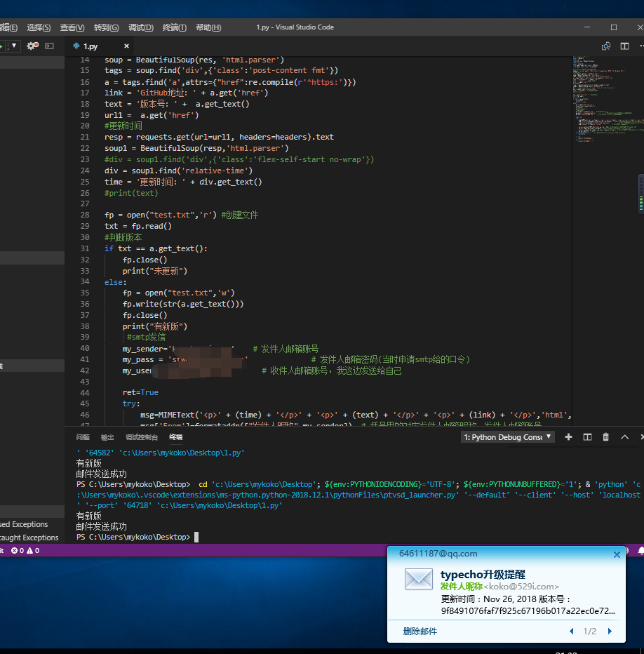
Task: Open the debug console icon in toolbar
Action: (x=49, y=46)
